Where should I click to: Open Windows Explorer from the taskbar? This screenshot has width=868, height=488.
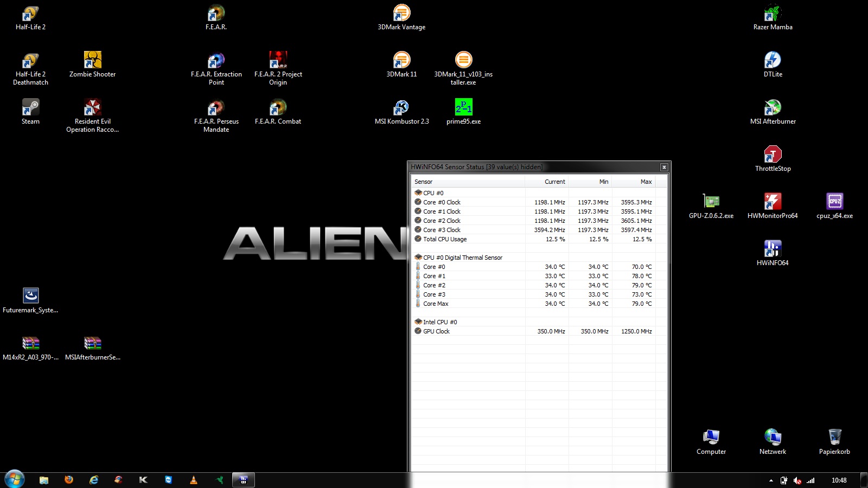point(44,480)
